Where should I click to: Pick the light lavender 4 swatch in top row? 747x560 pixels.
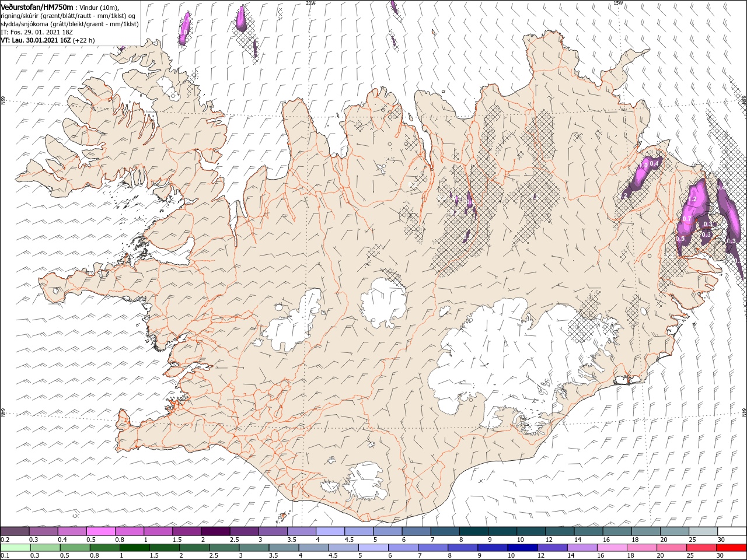click(330, 531)
